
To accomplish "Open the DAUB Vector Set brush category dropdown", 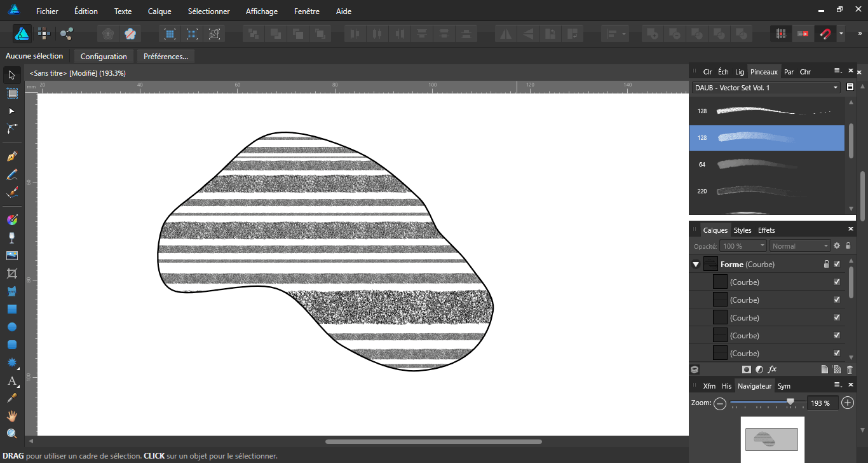I will [766, 88].
